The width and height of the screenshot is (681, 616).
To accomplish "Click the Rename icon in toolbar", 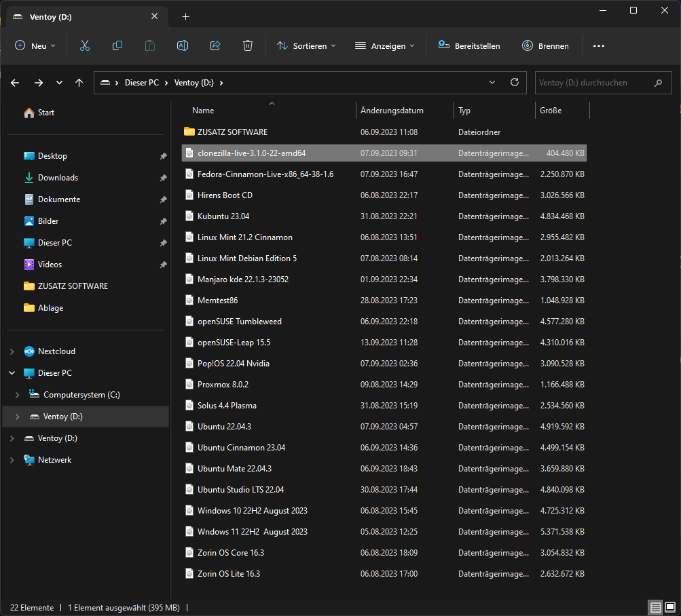I will pos(183,45).
